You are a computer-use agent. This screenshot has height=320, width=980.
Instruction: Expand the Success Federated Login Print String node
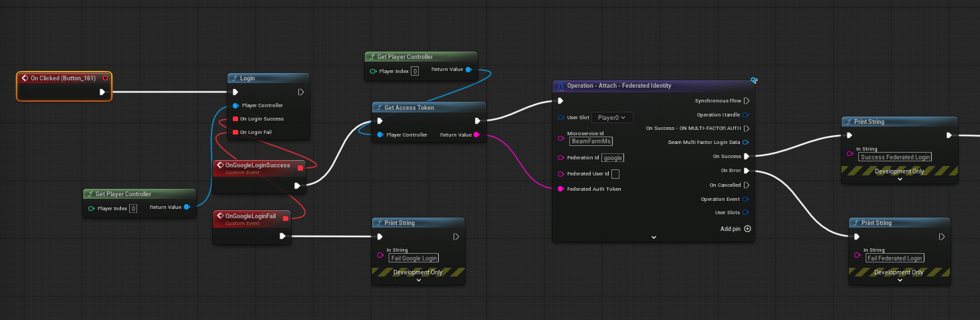(x=899, y=179)
